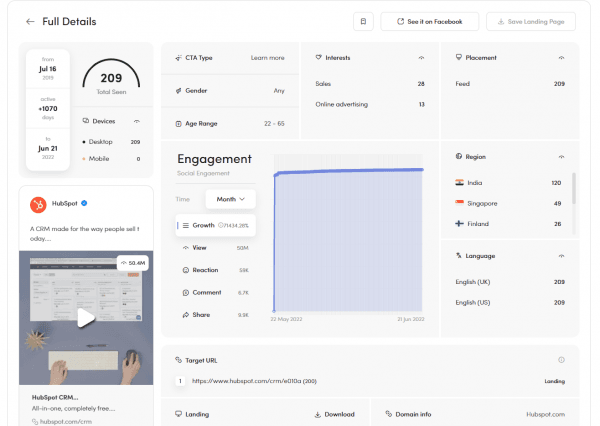Collapse the Devices section
The height and width of the screenshot is (426, 600).
tap(137, 121)
